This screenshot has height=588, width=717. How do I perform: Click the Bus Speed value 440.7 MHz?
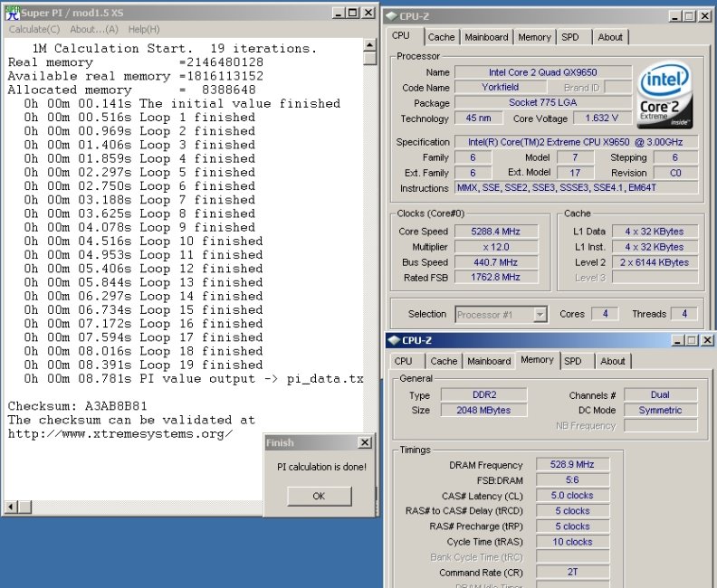point(496,262)
